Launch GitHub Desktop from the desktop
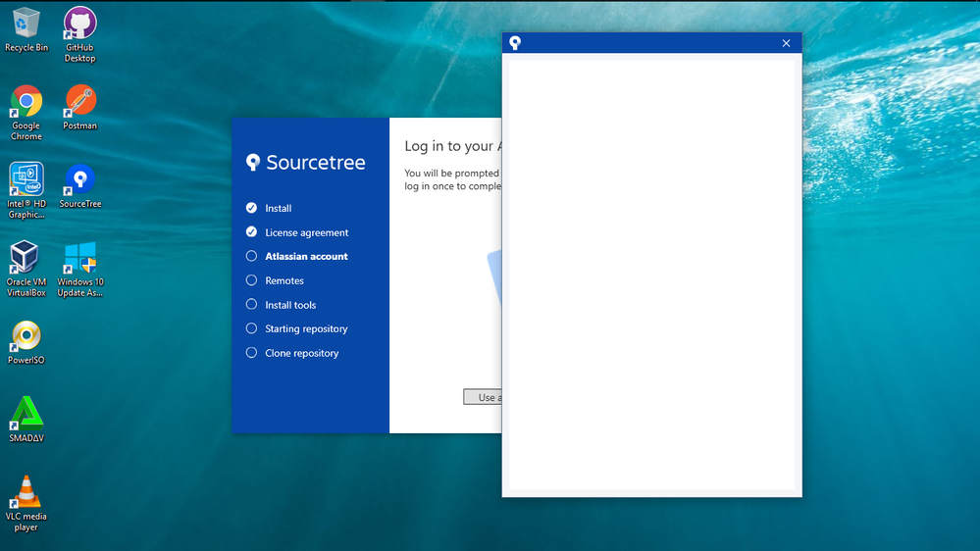The height and width of the screenshot is (551, 980). 80,34
